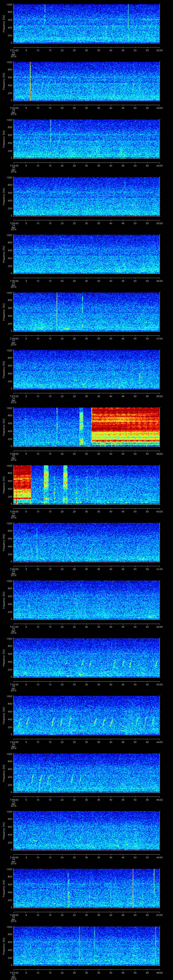This screenshot has height=980, width=173.
Task: Click the spectrogram panel starting at 7:32:00
Action: click(86, 81)
